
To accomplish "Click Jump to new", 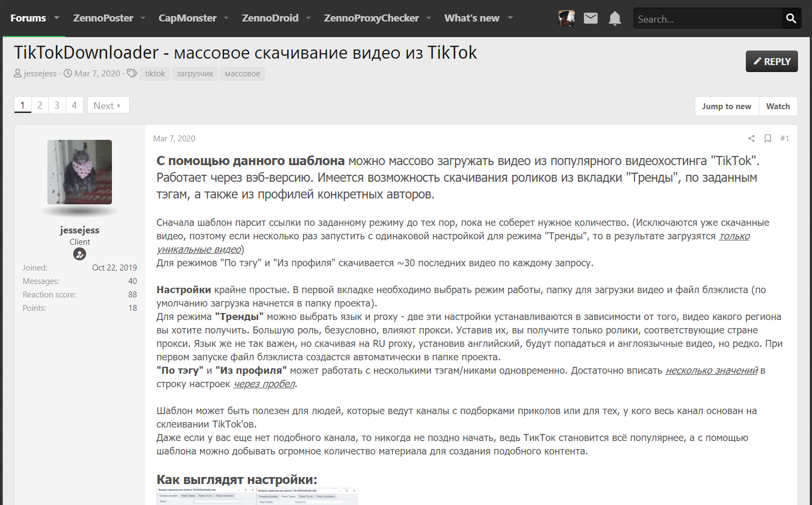I will tap(726, 106).
